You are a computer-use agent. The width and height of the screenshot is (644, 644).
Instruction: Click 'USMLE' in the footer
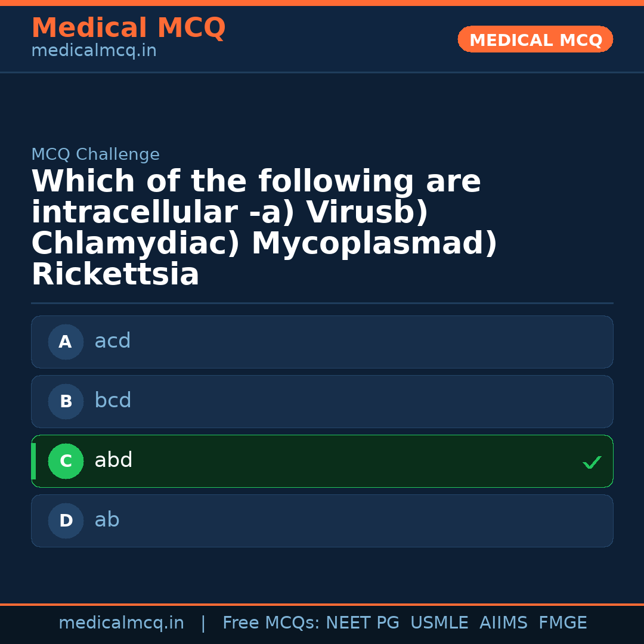click(x=439, y=623)
